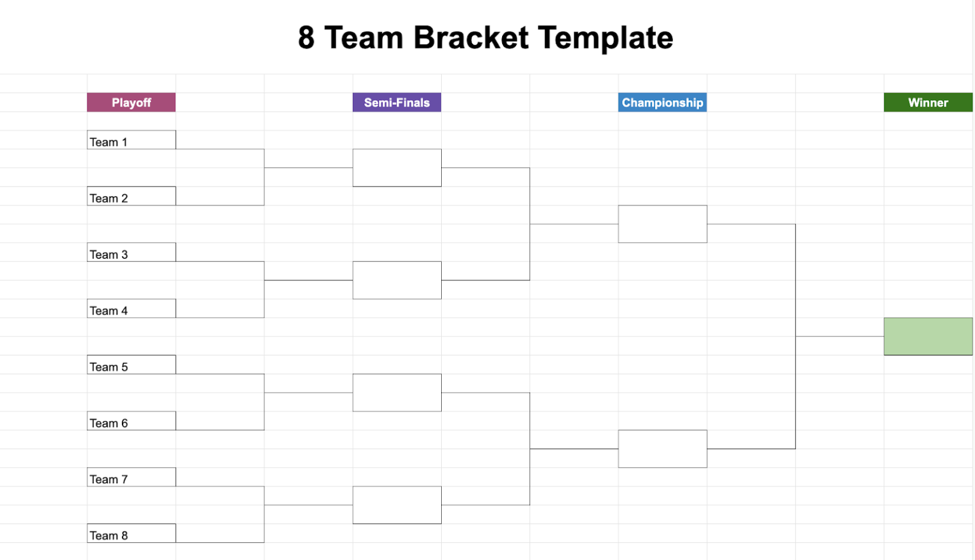The image size is (975, 560).
Task: Click the Semi-Finals box for Team 1/2 winner
Action: 397,168
